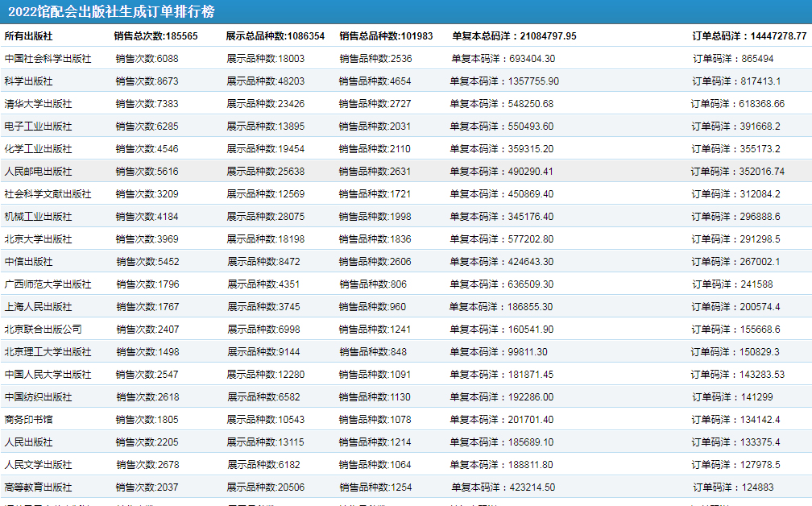This screenshot has height=506, width=812.
Task: Select 清华大学出版社 in the list
Action: coord(38,104)
